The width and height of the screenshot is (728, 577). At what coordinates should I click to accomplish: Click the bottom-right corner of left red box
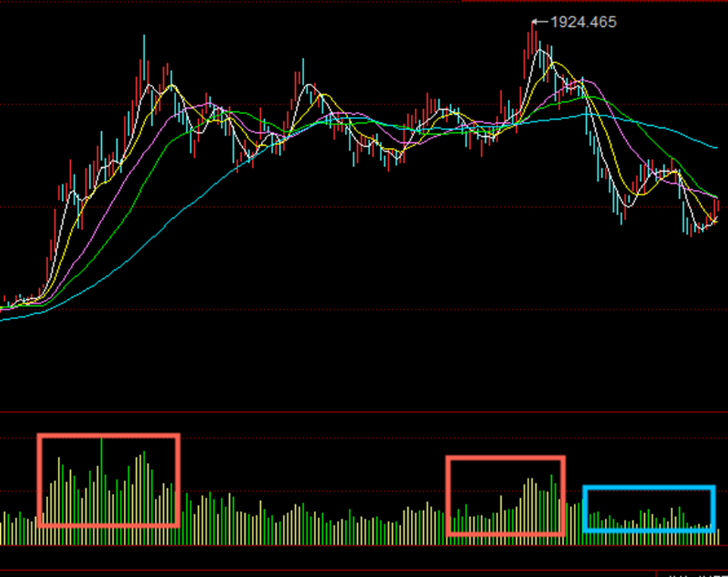point(178,525)
